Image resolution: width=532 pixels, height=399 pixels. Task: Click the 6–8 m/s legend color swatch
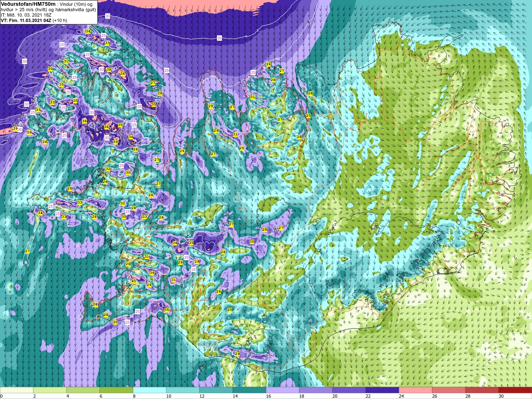click(116, 391)
